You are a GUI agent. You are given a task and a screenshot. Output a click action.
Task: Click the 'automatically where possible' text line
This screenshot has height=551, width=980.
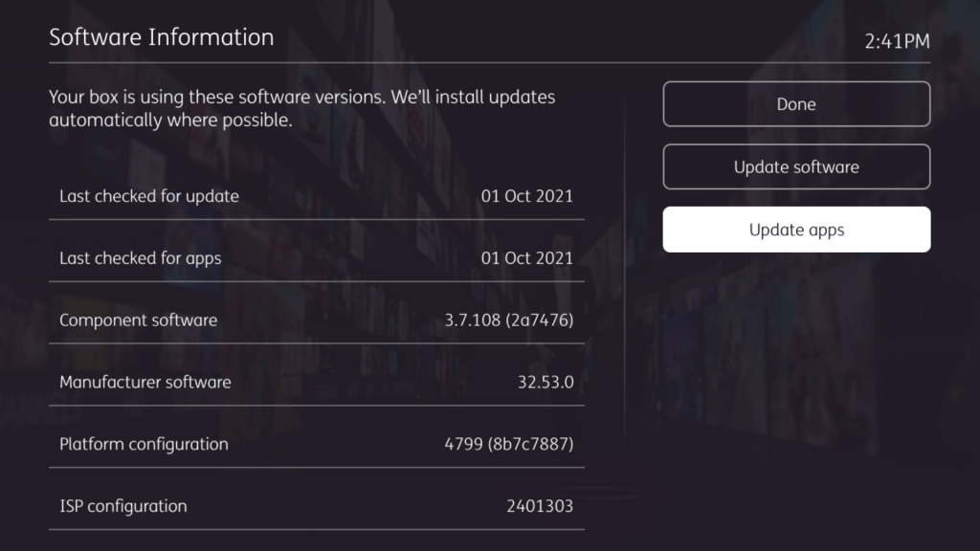pos(170,121)
